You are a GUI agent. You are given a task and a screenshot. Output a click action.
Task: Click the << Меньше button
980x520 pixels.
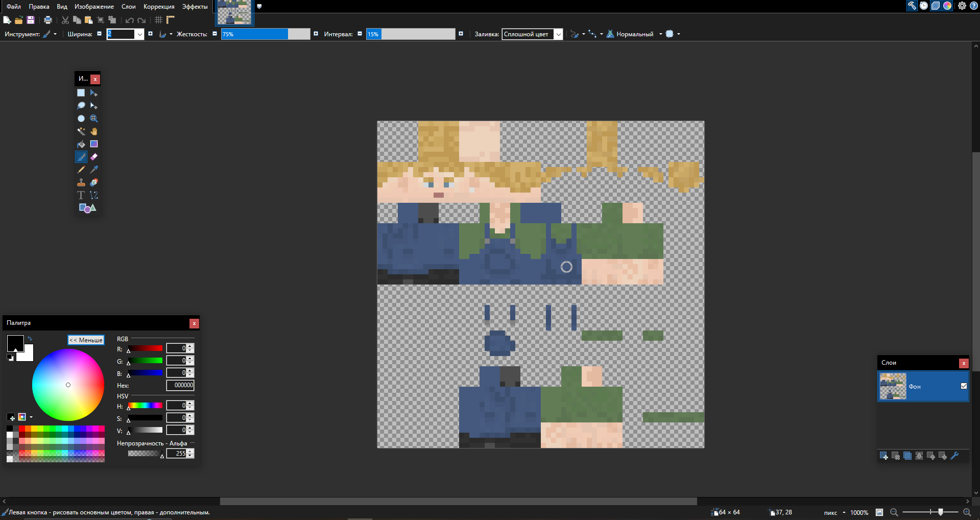(x=86, y=340)
